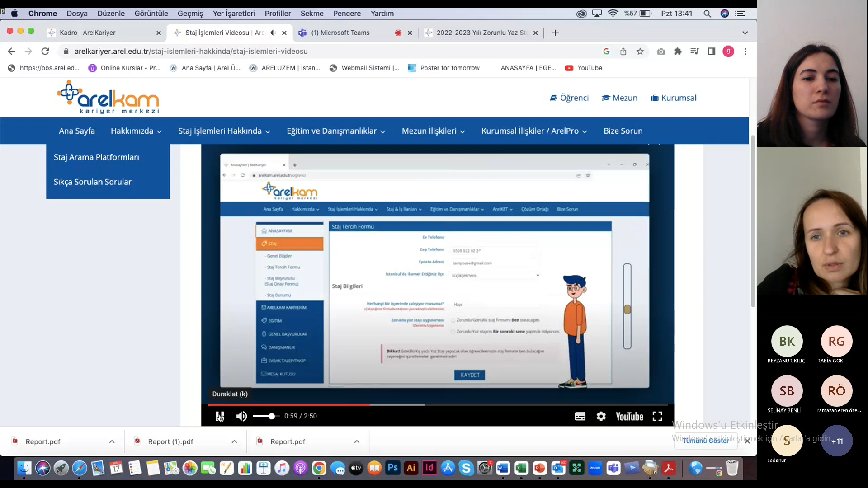Click the arelkam kariyer merkezi logo
The image size is (868, 488).
[x=108, y=97]
